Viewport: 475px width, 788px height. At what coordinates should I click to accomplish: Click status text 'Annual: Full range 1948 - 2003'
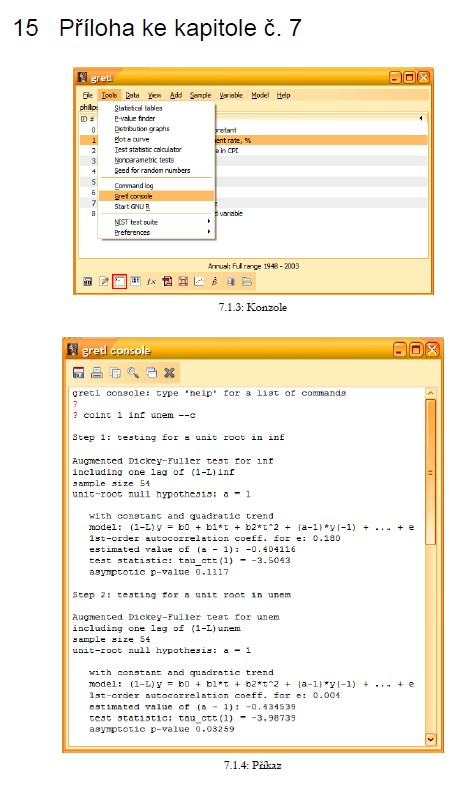coord(253,266)
